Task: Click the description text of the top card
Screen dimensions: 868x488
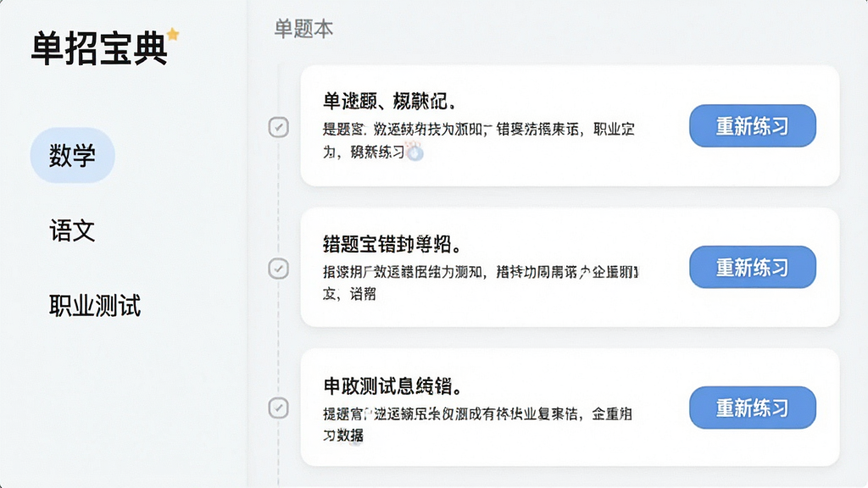Action: coord(479,141)
